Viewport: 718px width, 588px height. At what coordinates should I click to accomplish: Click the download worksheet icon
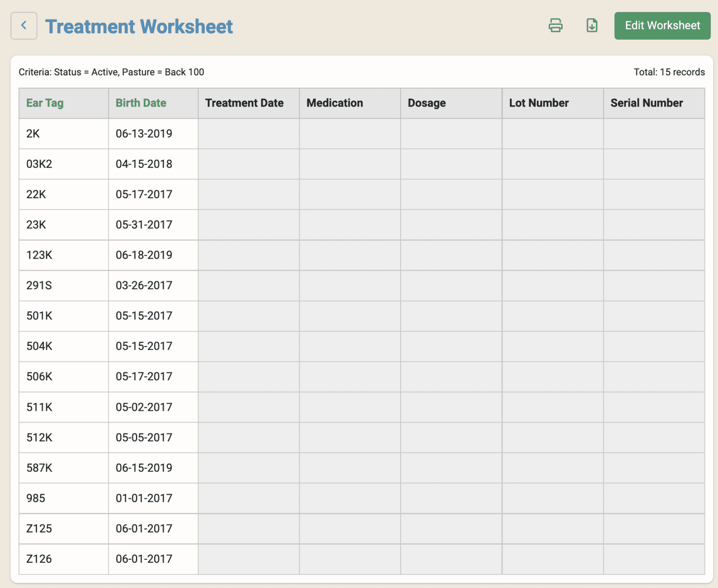pyautogui.click(x=591, y=26)
